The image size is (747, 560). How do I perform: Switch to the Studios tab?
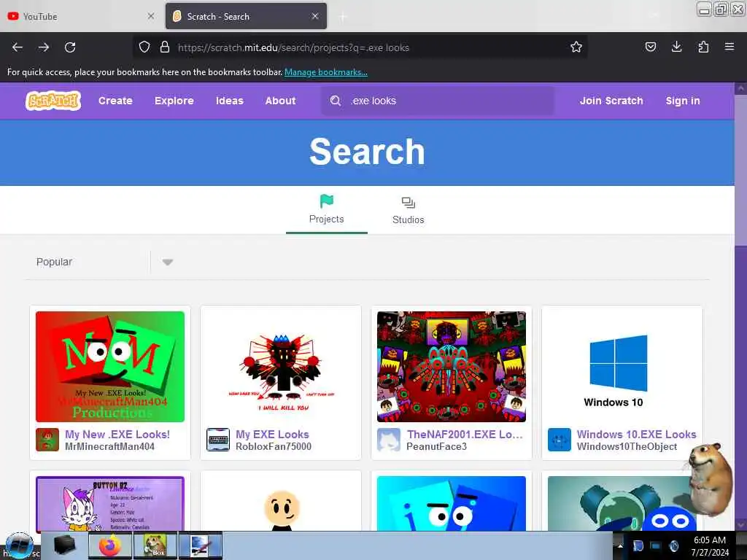click(x=409, y=210)
